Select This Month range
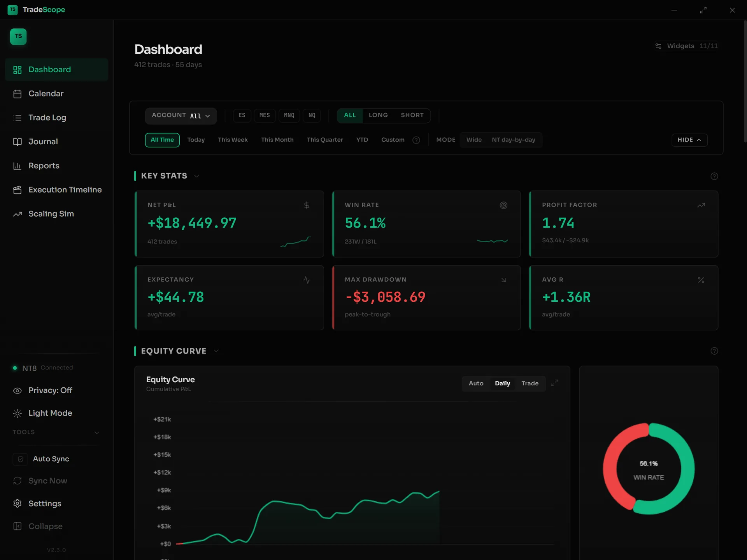 277,140
